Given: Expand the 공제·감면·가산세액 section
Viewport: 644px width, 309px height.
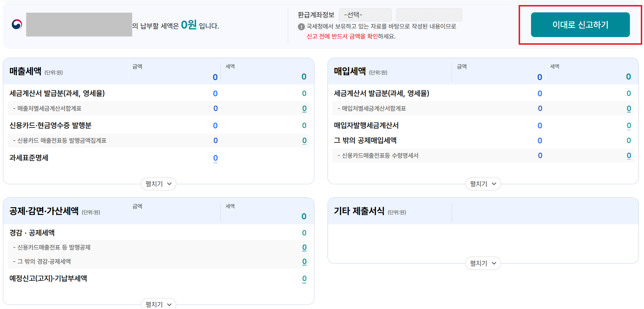Looking at the screenshot, I should [x=158, y=304].
